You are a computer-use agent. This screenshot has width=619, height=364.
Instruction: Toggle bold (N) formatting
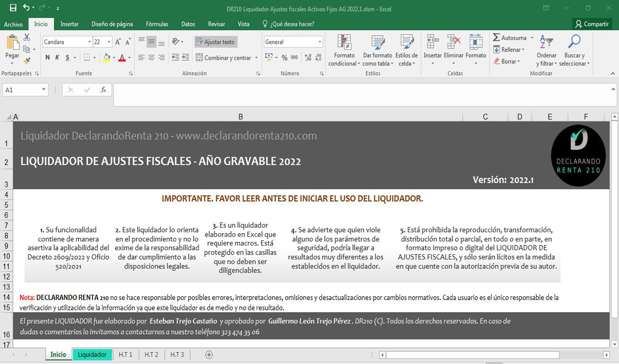tap(47, 58)
